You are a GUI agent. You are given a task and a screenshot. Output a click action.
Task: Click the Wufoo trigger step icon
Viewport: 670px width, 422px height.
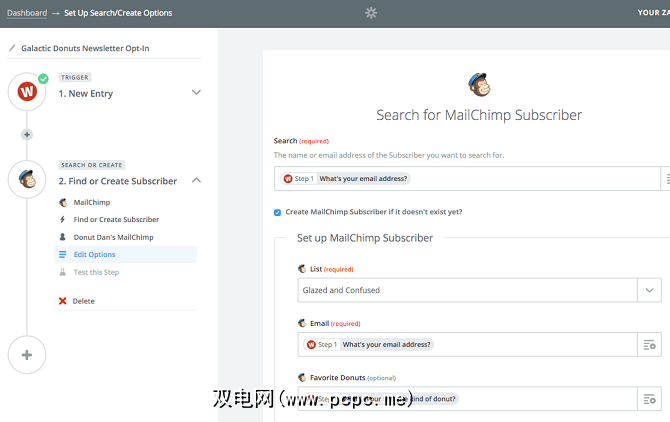tap(27, 92)
